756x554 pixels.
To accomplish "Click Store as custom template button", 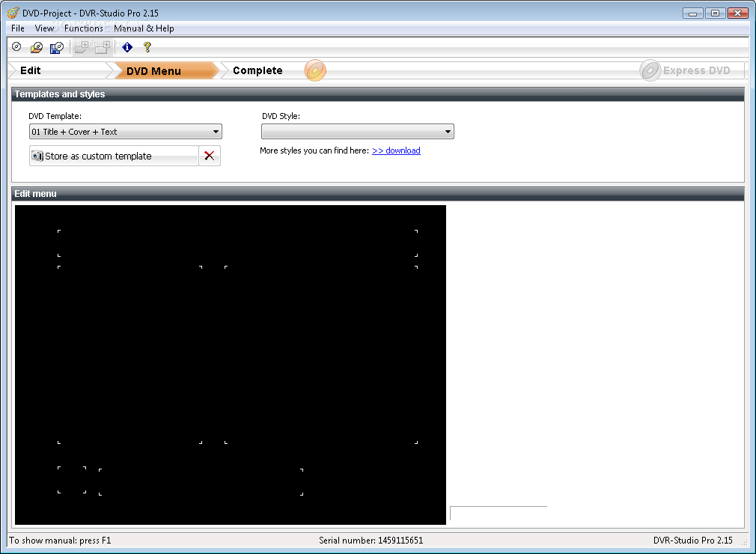I will click(x=114, y=156).
